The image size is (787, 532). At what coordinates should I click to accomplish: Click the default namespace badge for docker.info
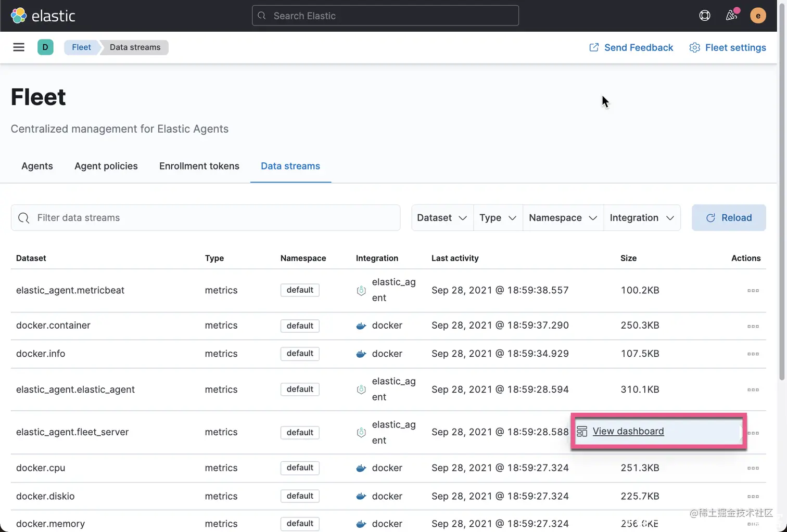pos(300,354)
